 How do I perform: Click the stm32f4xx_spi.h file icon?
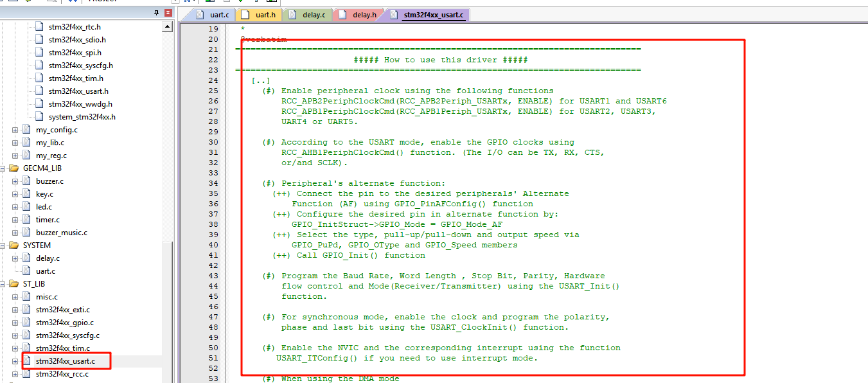click(x=39, y=53)
